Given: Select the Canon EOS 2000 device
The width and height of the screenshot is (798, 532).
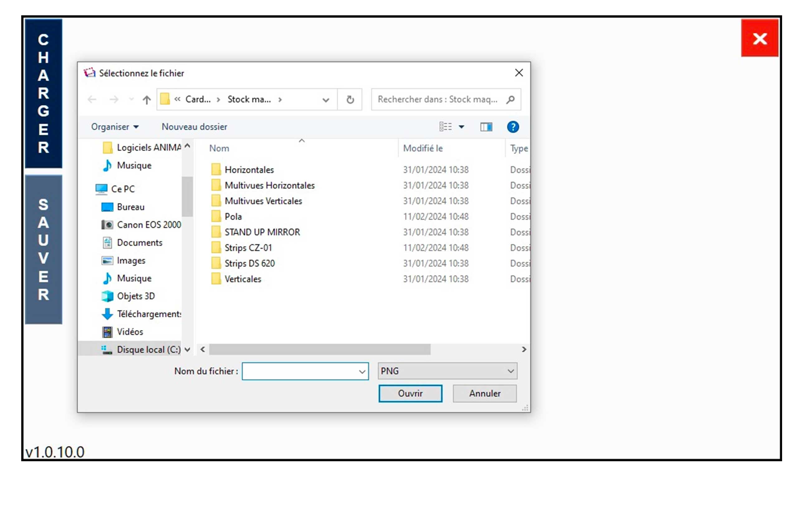Looking at the screenshot, I should (149, 225).
